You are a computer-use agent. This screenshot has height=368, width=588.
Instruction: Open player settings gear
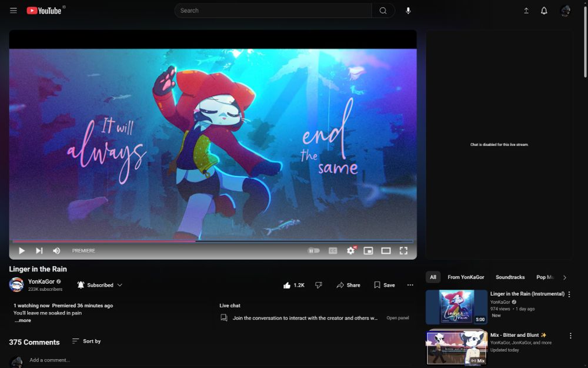tap(350, 250)
